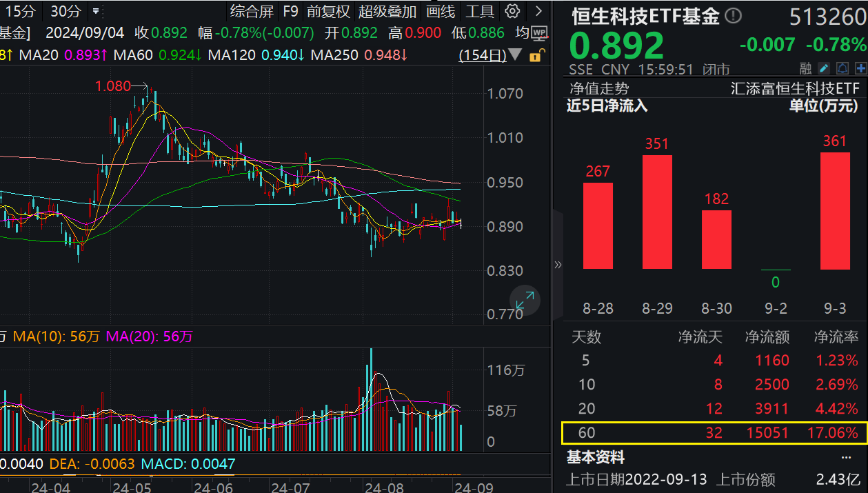
Task: Click the unlocked padlock icon
Action: click(536, 56)
